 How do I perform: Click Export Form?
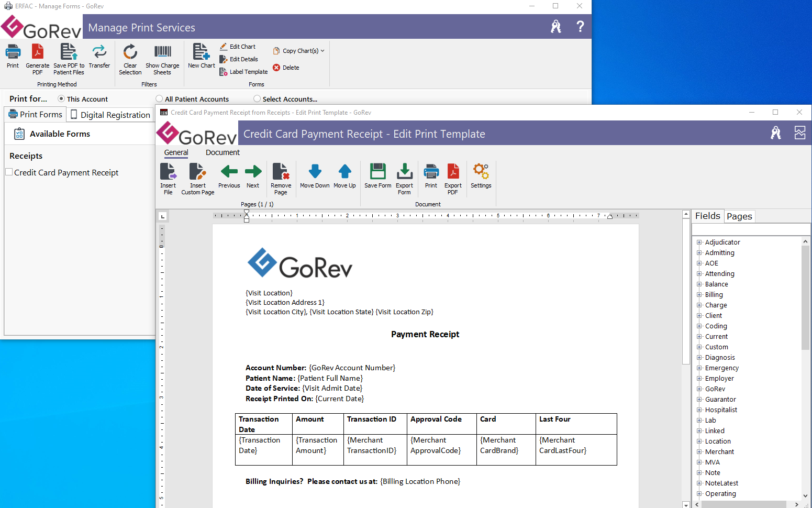(x=404, y=179)
